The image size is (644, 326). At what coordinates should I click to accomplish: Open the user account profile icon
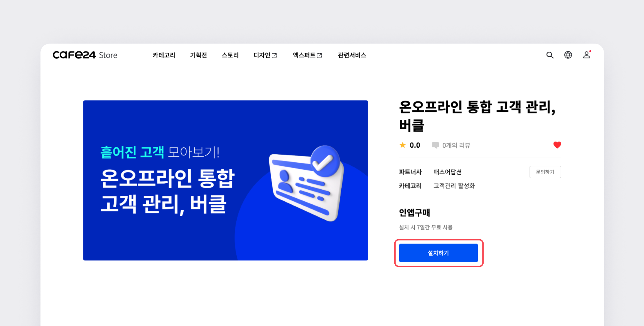tap(587, 55)
